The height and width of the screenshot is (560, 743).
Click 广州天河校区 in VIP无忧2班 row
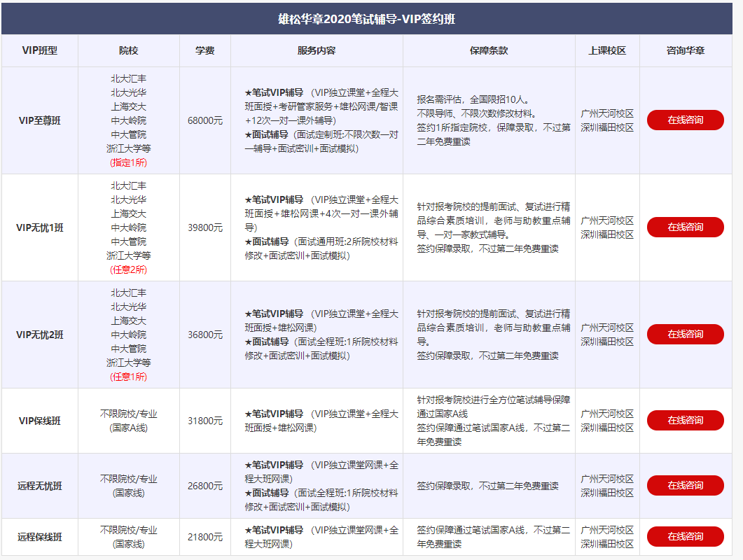click(x=607, y=328)
